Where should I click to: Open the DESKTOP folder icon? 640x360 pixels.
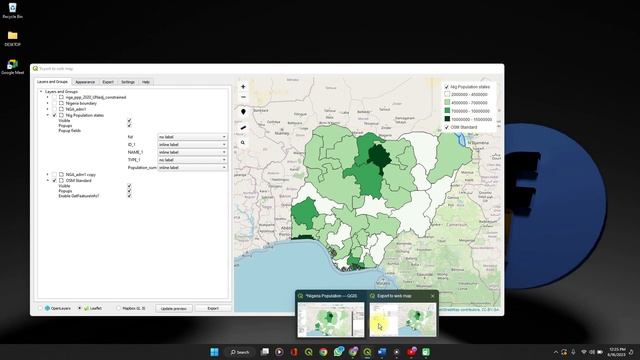(12, 38)
